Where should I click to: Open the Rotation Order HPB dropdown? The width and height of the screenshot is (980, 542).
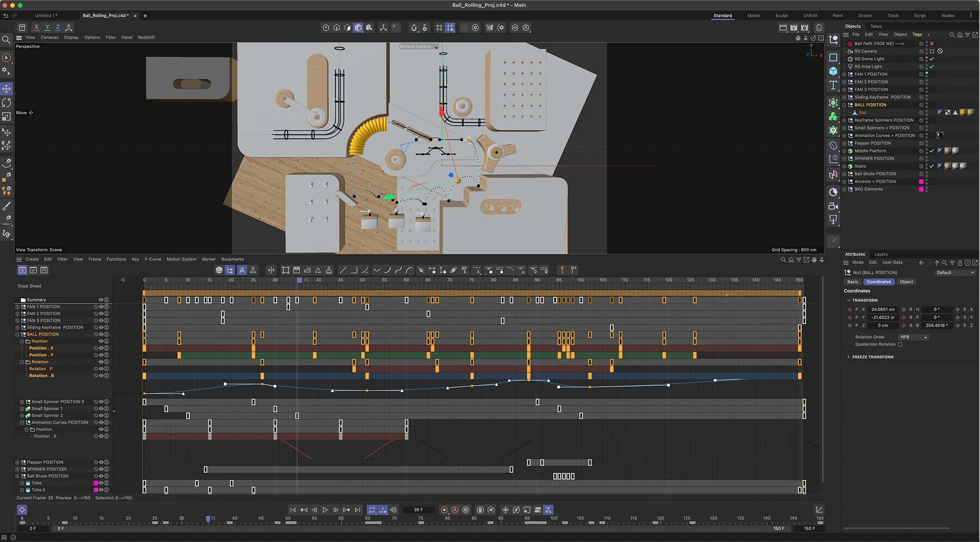click(914, 337)
